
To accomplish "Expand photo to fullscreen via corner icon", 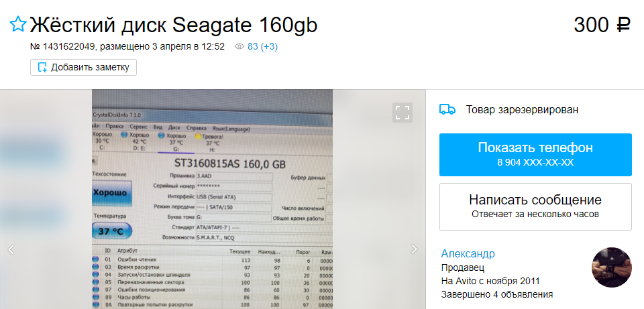I will coord(402,113).
